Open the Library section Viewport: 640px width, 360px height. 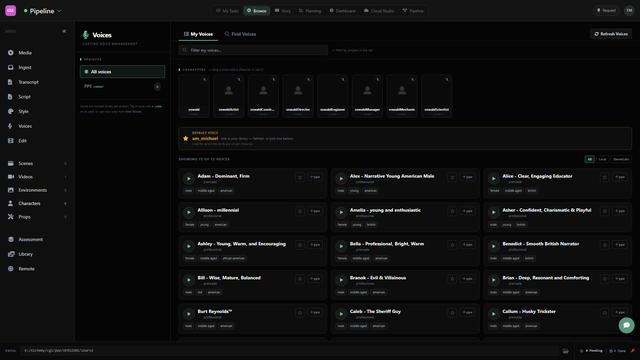click(25, 254)
